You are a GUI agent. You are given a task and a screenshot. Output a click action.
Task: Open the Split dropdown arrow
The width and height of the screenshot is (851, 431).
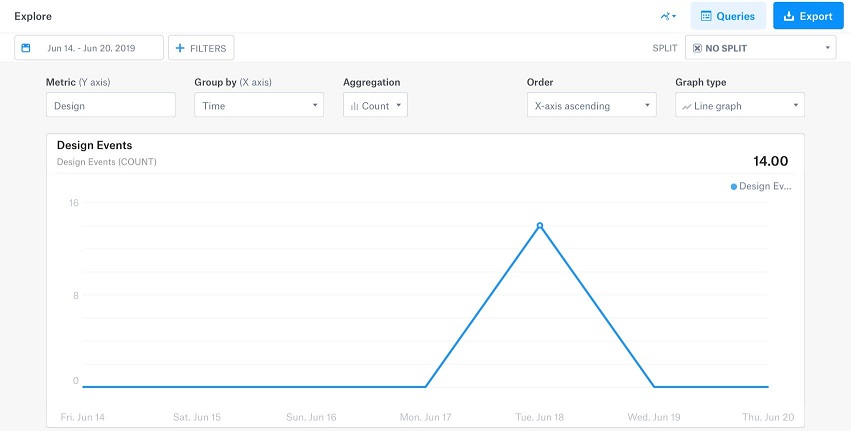[828, 47]
